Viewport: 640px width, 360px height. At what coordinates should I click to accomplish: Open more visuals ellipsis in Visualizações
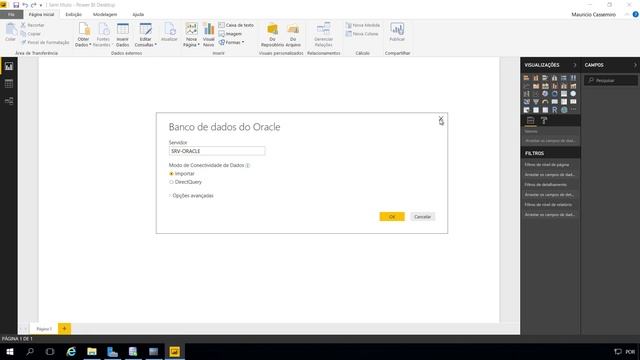click(x=573, y=110)
